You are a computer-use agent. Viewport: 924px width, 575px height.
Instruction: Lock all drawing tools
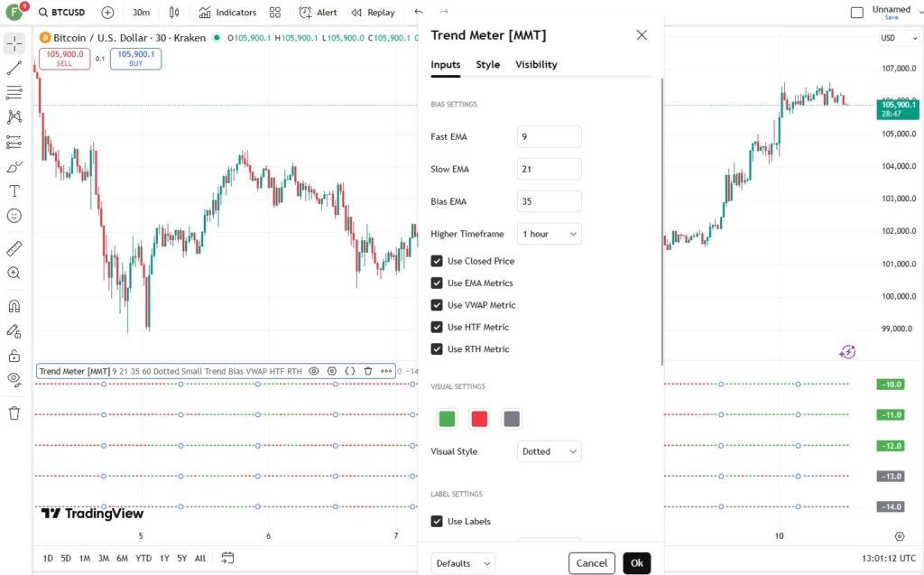tap(14, 356)
